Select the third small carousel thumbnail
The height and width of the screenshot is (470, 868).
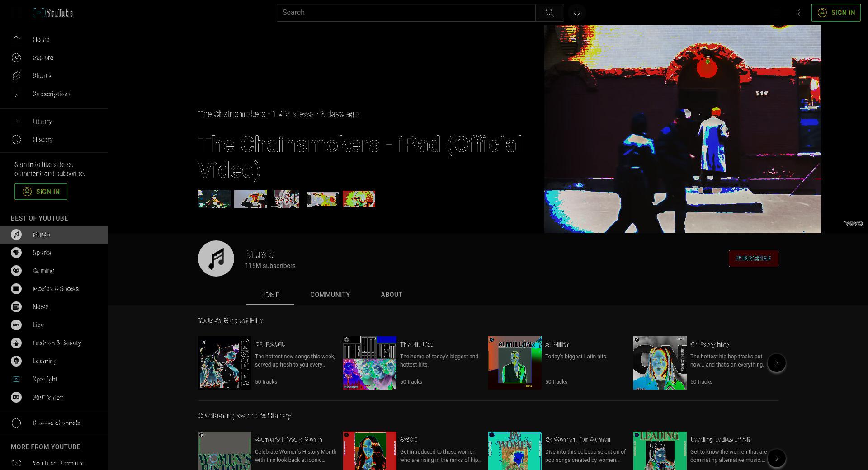tap(286, 199)
